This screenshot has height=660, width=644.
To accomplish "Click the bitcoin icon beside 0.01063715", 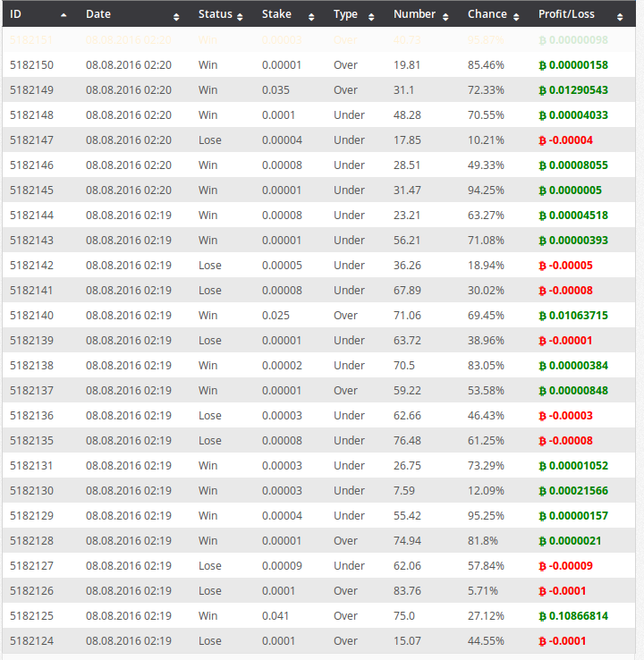I will 543,316.
